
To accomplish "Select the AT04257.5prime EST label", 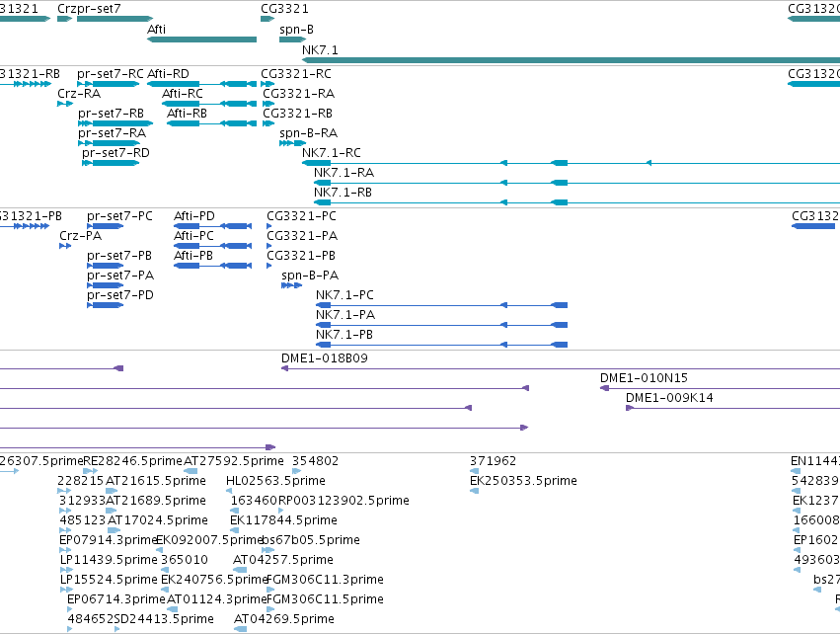I will coord(283,560).
